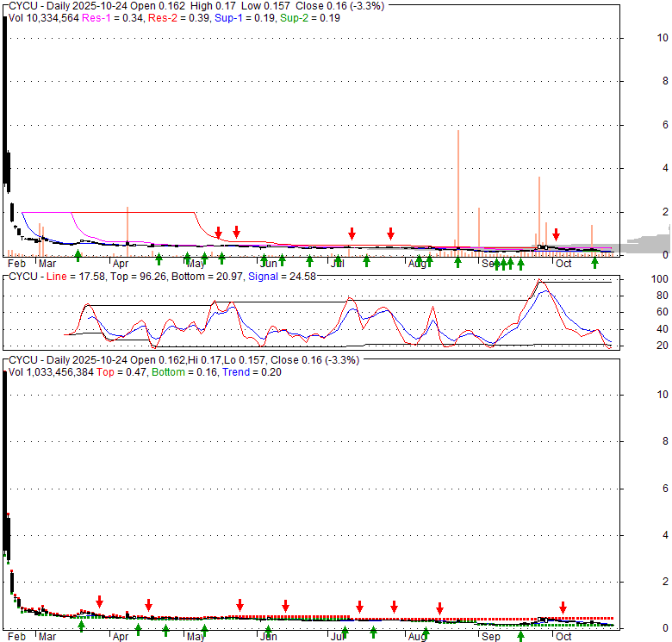Click the red sell arrow in October on the top chart
Image resolution: width=672 pixels, height=642 pixels.
(556, 234)
